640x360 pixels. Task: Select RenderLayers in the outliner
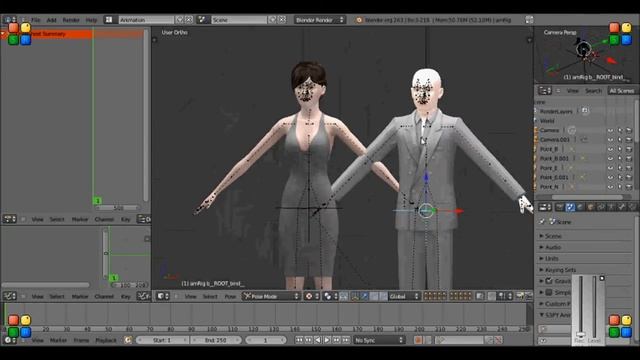tap(556, 111)
